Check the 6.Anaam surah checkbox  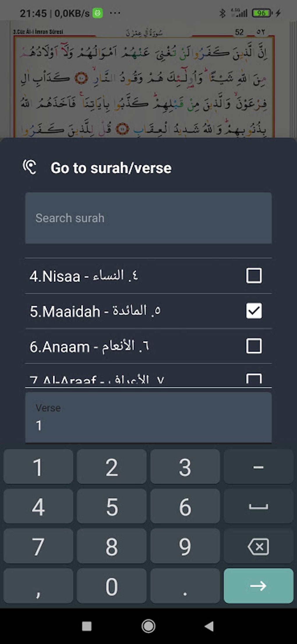[x=254, y=346]
